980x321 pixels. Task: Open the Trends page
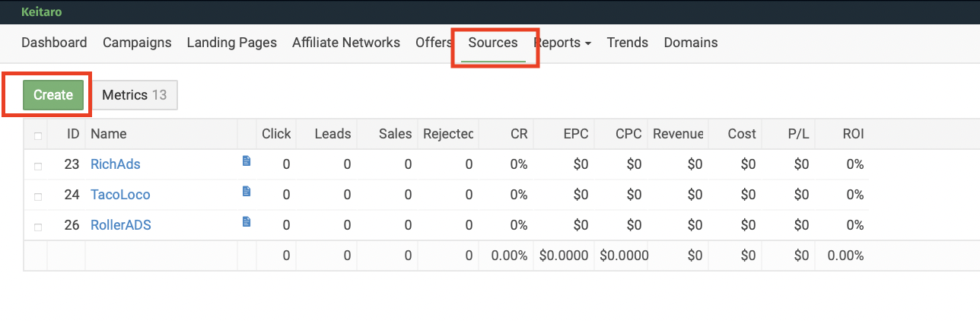[x=628, y=43]
